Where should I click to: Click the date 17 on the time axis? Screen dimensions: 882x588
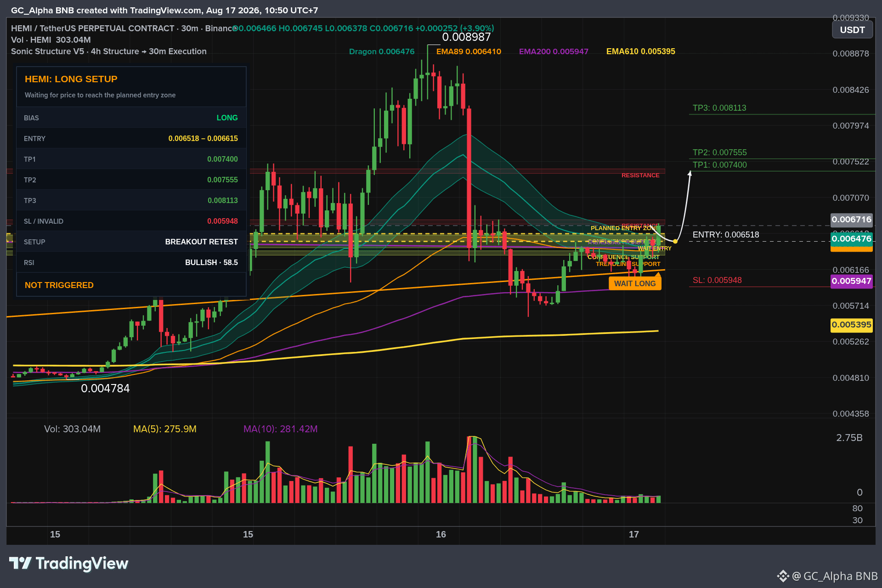pos(634,534)
